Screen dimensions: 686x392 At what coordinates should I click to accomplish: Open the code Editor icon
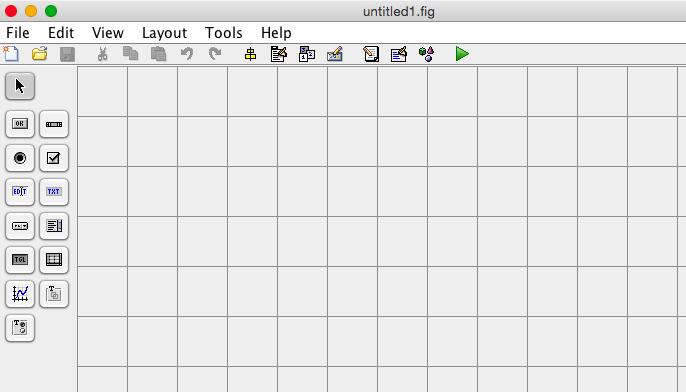[371, 54]
